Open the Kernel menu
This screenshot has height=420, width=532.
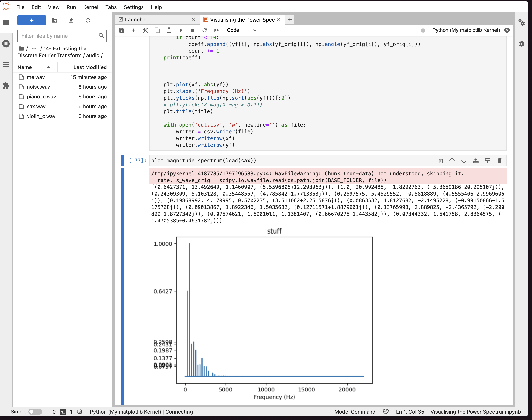[x=90, y=7]
